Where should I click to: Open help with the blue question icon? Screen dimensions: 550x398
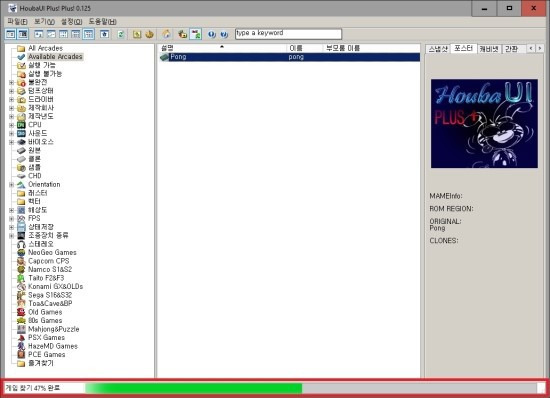pos(212,34)
